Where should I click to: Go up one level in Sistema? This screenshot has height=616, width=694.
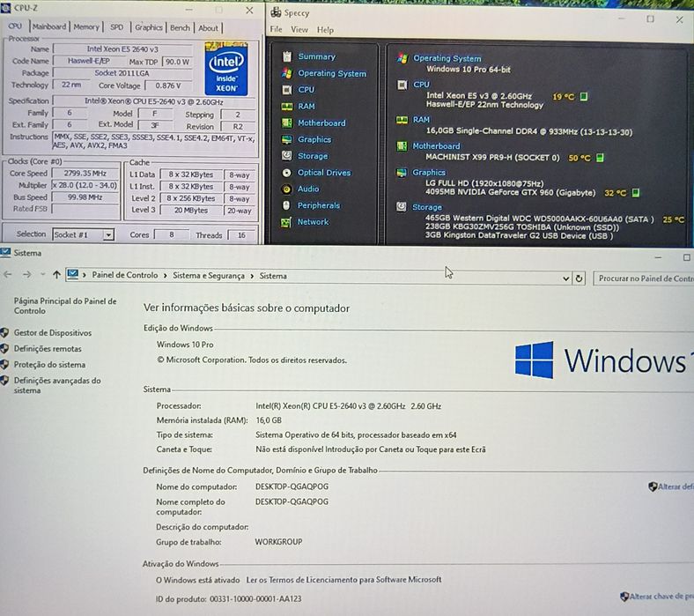(56, 275)
